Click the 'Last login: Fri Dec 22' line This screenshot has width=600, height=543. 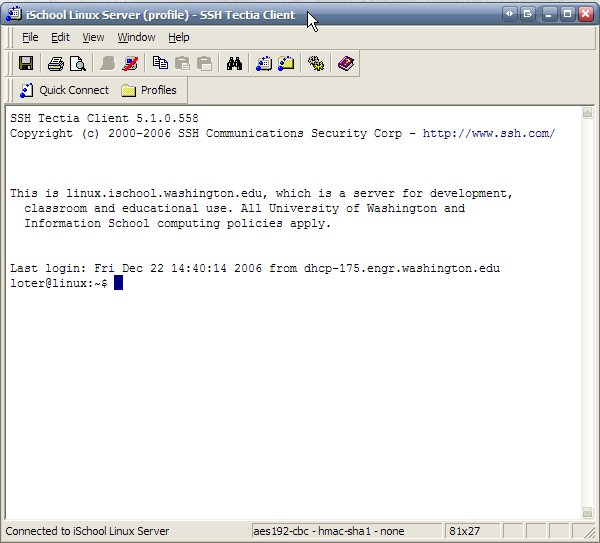pos(255,268)
